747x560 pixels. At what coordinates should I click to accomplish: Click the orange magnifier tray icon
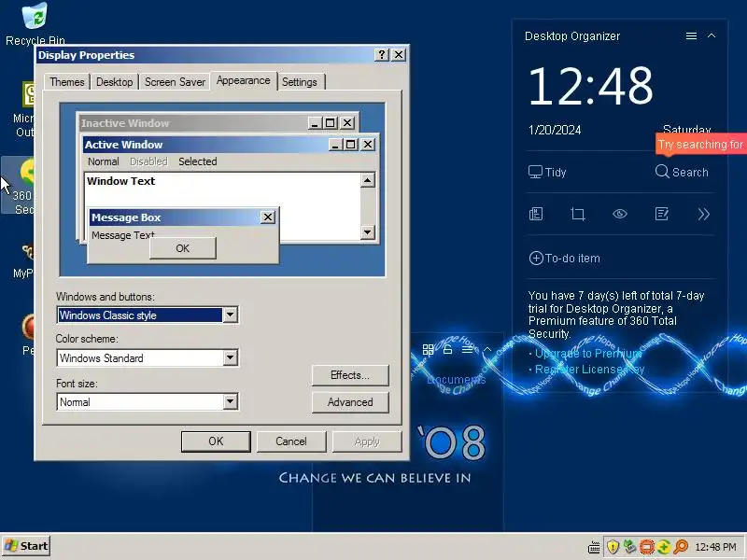coord(682,547)
